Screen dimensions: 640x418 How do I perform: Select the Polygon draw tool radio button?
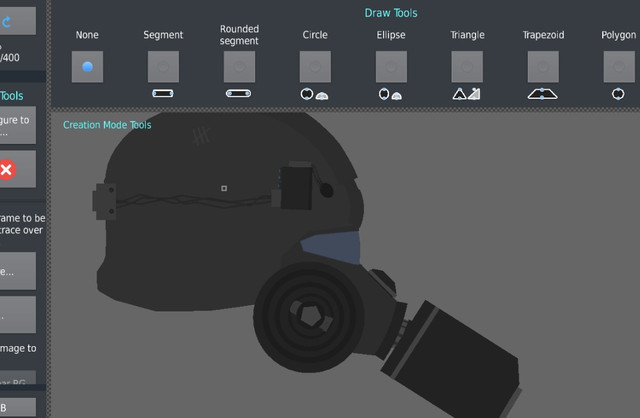coord(619,67)
